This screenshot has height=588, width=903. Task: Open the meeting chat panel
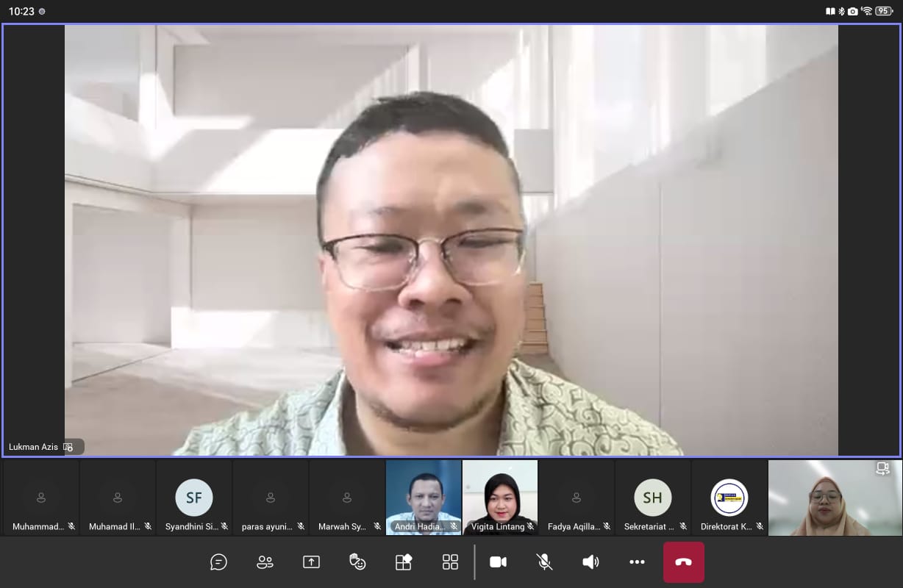(218, 562)
